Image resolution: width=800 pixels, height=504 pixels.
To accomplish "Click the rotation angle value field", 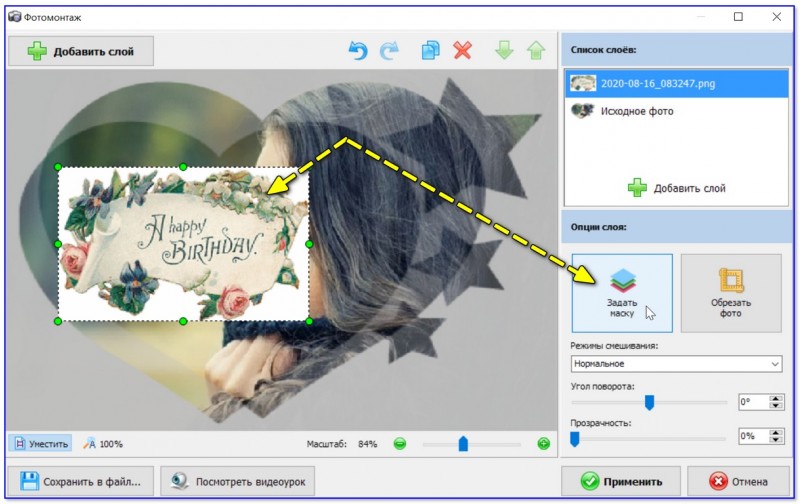I will (x=753, y=402).
